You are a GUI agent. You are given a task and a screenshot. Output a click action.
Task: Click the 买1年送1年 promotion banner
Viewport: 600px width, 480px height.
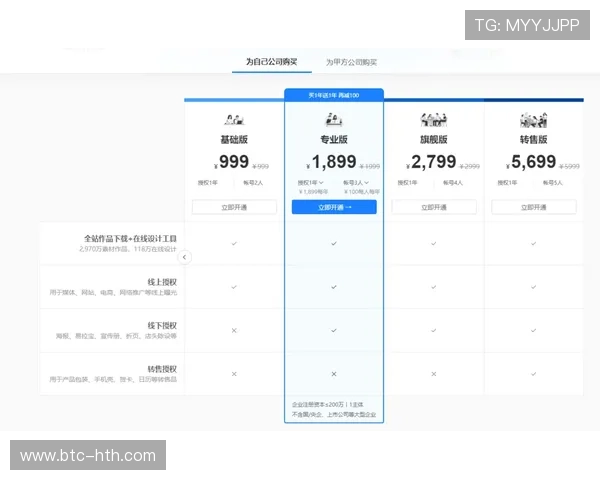click(x=334, y=95)
